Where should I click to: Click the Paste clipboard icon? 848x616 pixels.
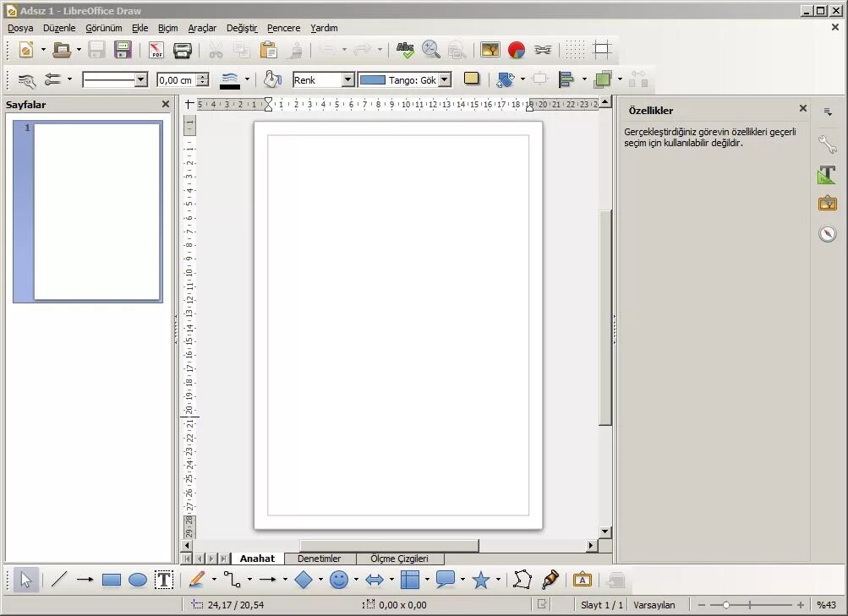point(268,50)
